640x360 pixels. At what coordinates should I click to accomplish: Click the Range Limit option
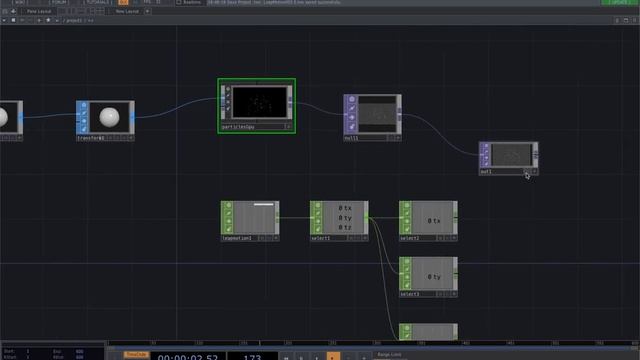(x=389, y=355)
